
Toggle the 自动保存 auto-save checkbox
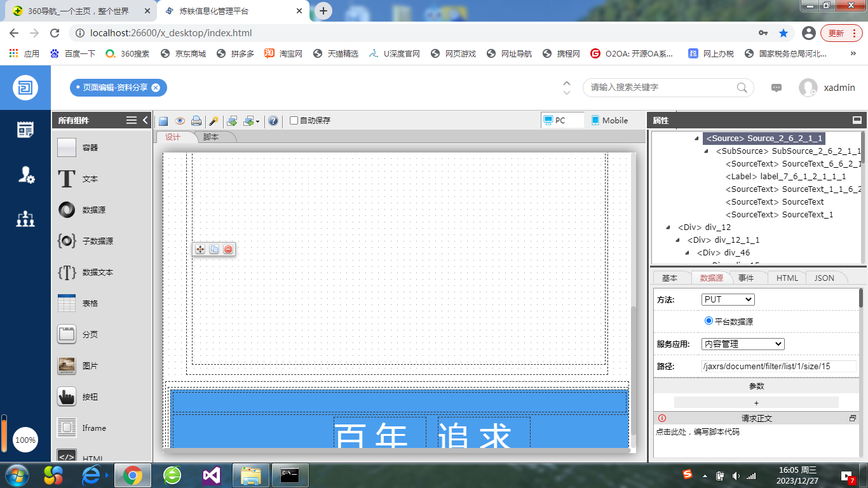point(294,121)
